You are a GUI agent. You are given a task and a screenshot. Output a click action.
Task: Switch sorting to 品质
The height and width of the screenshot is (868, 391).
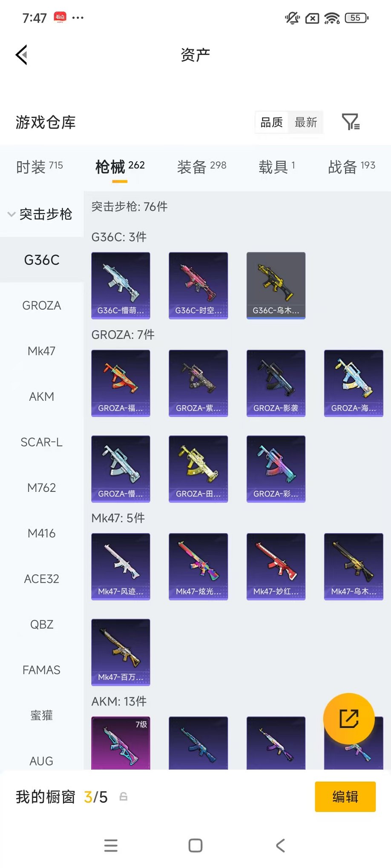(271, 123)
